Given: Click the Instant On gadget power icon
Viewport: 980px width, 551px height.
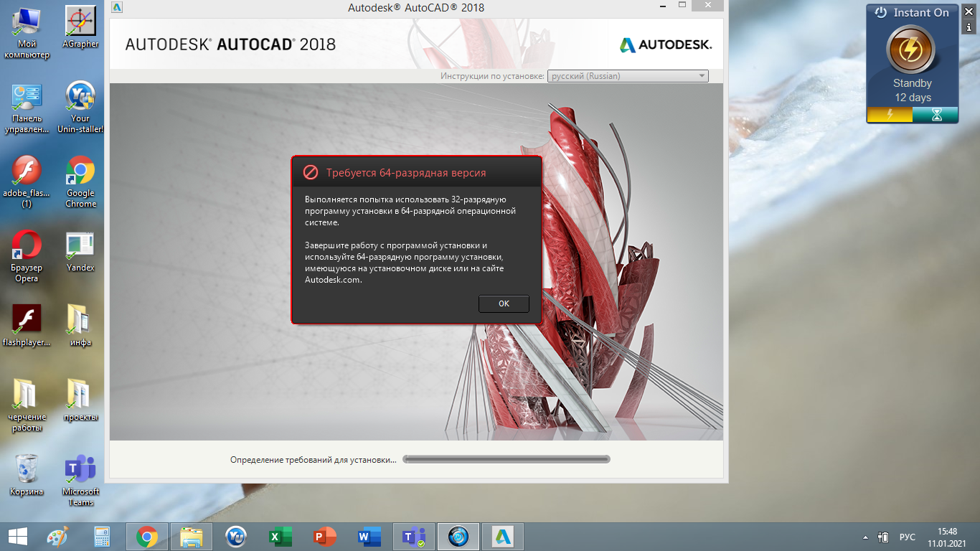Looking at the screenshot, I should click(881, 12).
